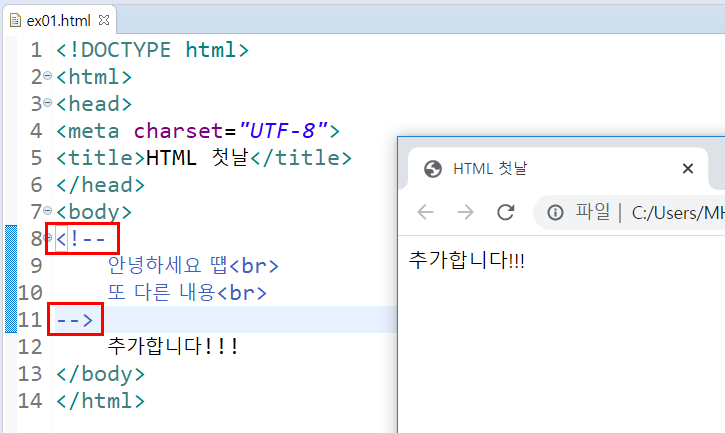The image size is (725, 433).
Task: Collapse the body tag fold on line 7
Action: [x=48, y=211]
